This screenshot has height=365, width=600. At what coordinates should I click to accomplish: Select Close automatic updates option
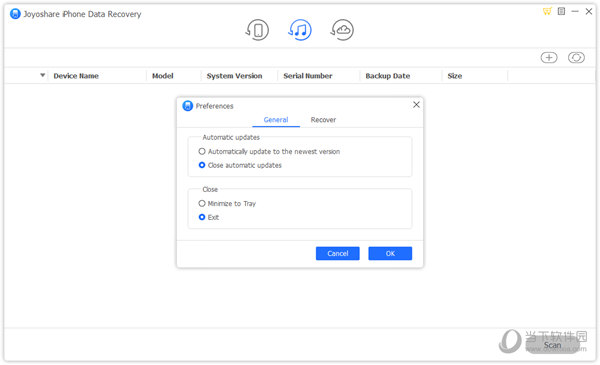(x=240, y=165)
